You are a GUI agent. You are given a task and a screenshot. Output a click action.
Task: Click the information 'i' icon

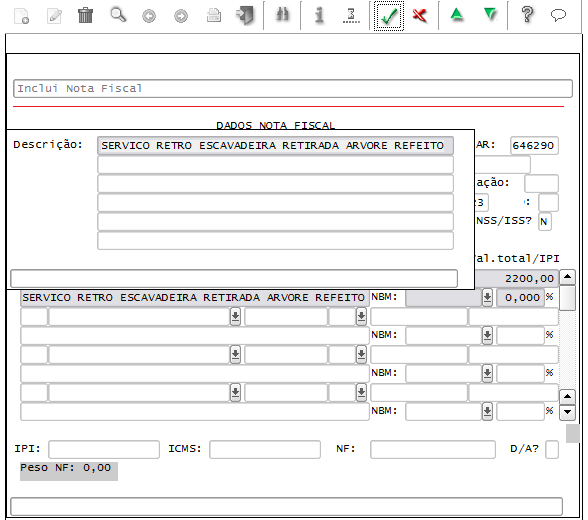coord(319,15)
